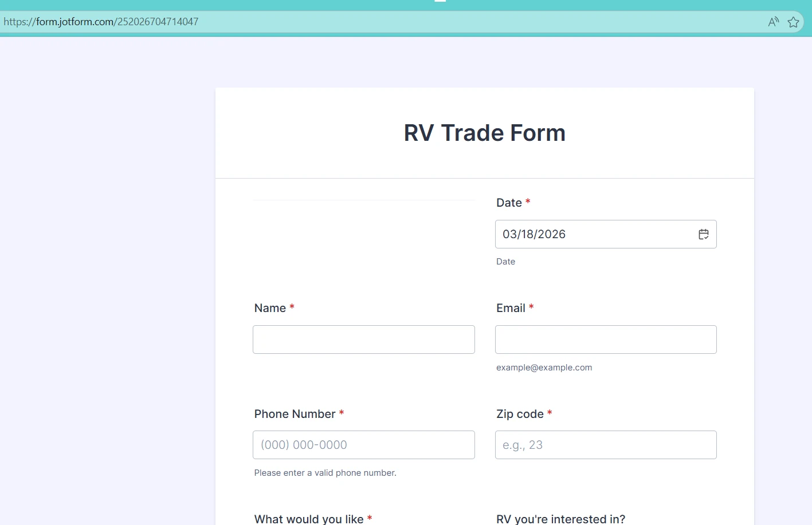Click the phone validation message text

point(325,472)
